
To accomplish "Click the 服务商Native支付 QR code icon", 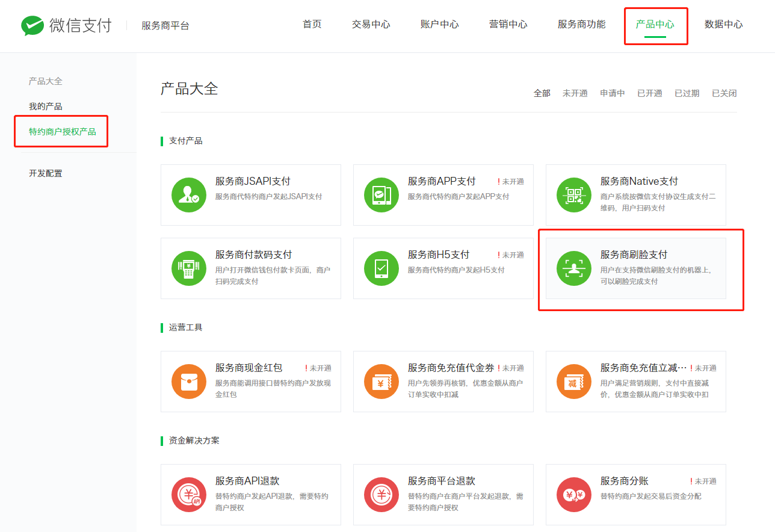I will [574, 195].
